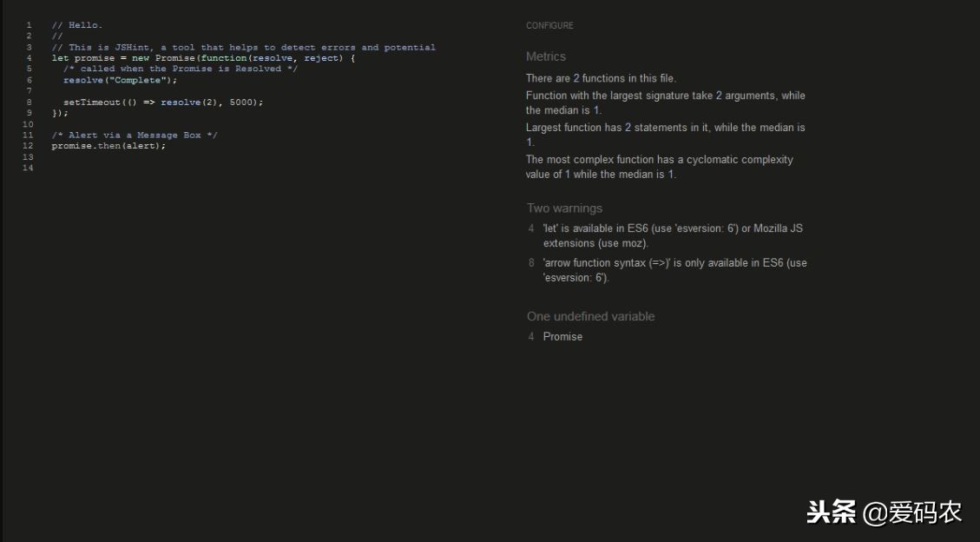Image resolution: width=980 pixels, height=542 pixels.
Task: Click the 'One undefined variable' heading
Action: click(590, 316)
